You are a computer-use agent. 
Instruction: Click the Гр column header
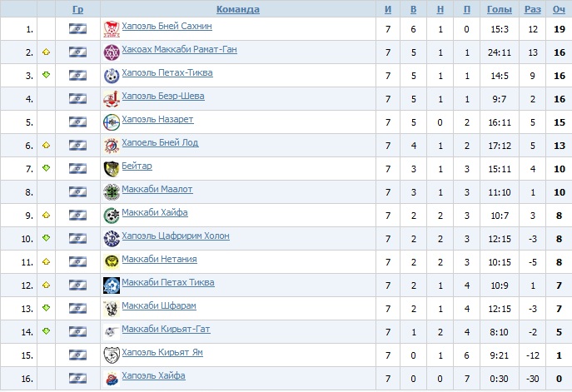[x=77, y=10]
